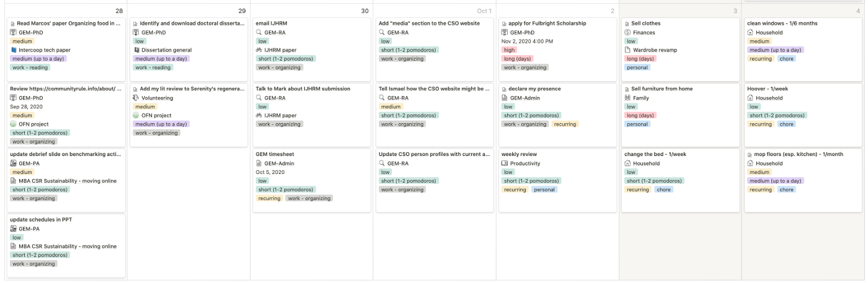Click the bicycle icon on the 'email IJHRM' card
868x283 pixels.
[x=260, y=50]
